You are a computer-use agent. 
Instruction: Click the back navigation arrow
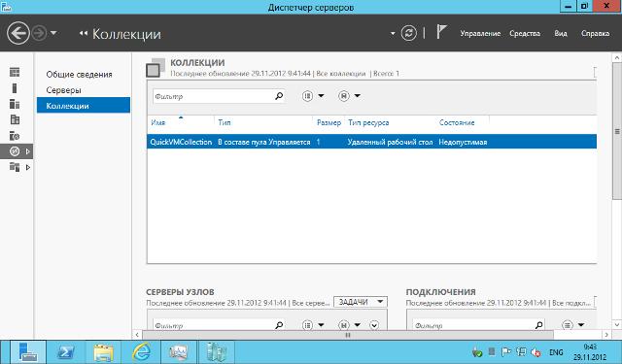click(18, 33)
